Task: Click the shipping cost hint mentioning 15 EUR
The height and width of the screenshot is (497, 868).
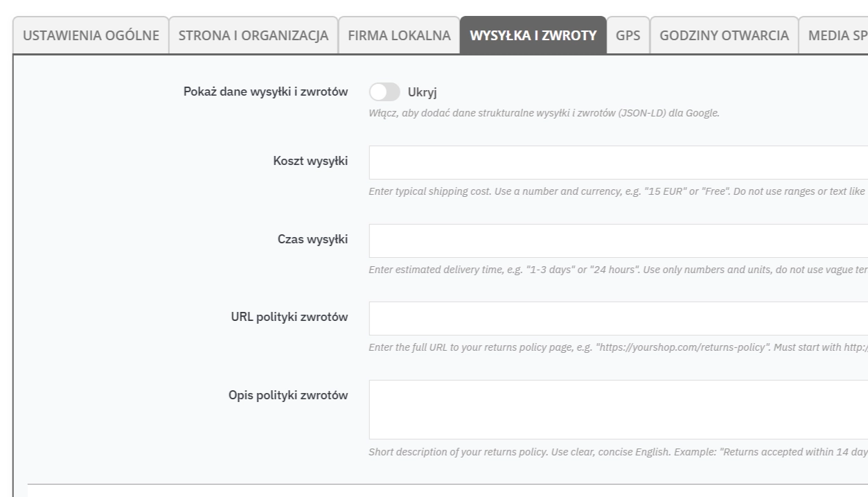Action: point(617,191)
